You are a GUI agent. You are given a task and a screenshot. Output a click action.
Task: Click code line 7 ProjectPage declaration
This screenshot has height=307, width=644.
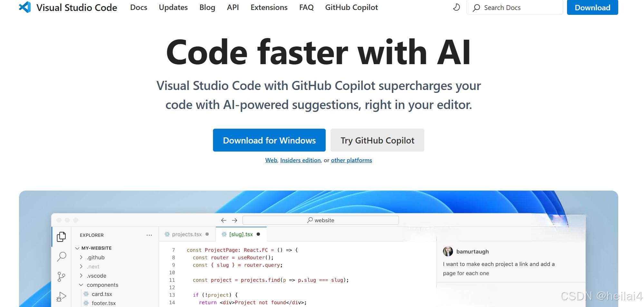pos(242,250)
